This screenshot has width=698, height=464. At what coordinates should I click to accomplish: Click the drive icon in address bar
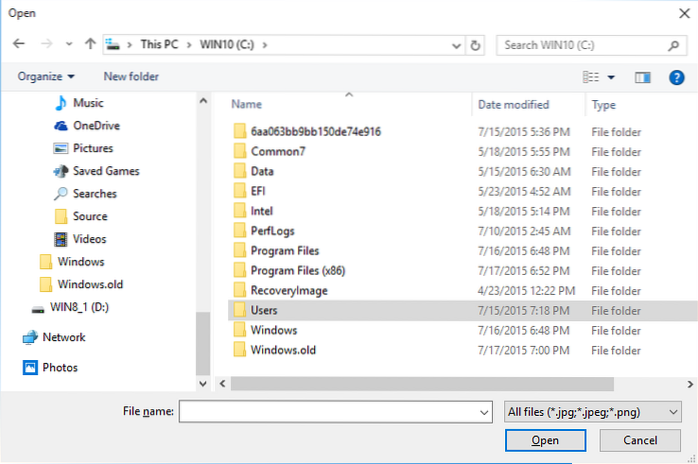pos(113,45)
